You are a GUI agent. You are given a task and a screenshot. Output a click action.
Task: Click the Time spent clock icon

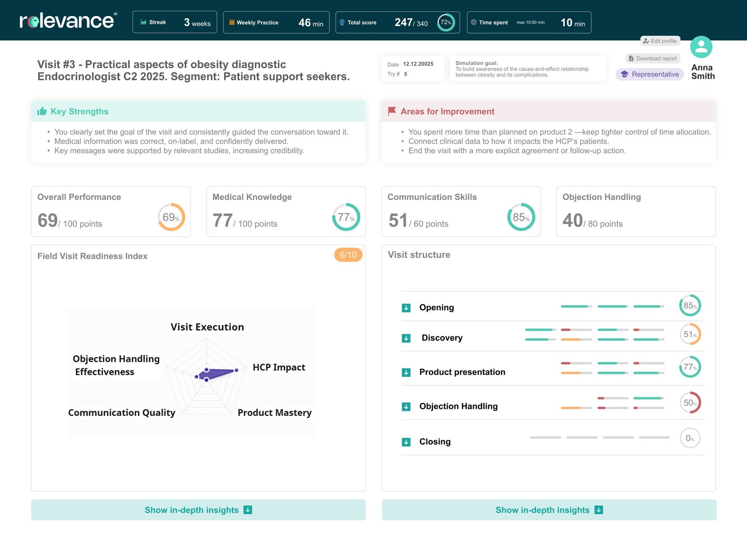(474, 22)
